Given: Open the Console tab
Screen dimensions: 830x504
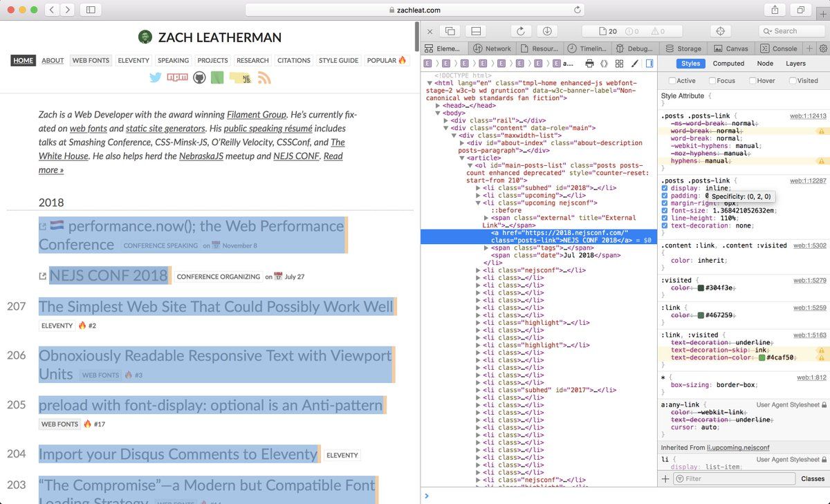Looking at the screenshot, I should pyautogui.click(x=779, y=48).
